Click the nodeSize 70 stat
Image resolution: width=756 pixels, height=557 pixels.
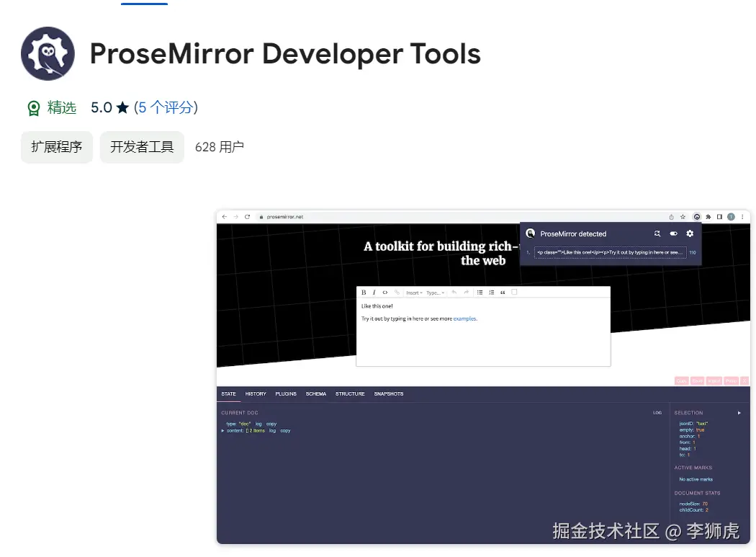tap(693, 504)
